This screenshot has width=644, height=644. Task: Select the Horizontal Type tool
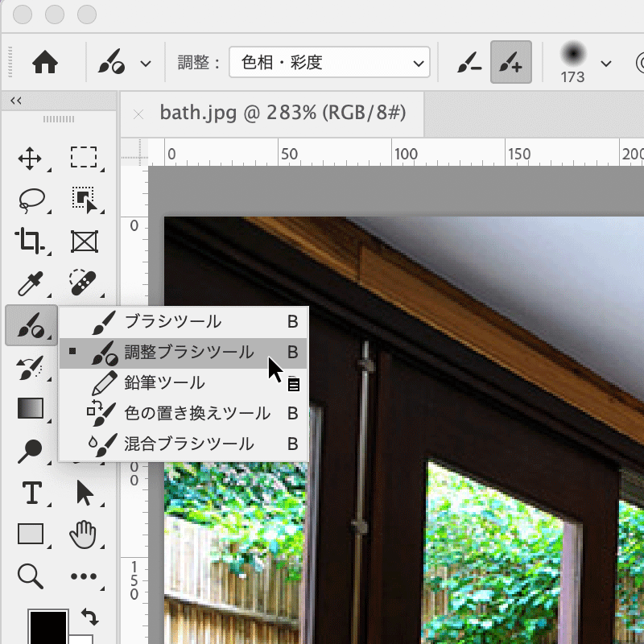point(31,493)
